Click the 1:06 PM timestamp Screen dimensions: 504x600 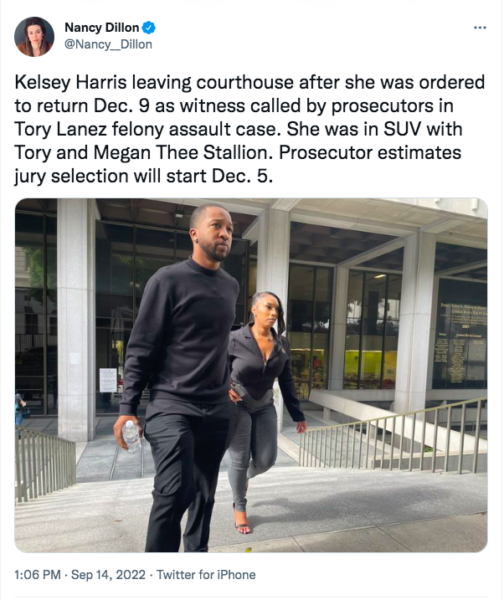[x=38, y=574]
